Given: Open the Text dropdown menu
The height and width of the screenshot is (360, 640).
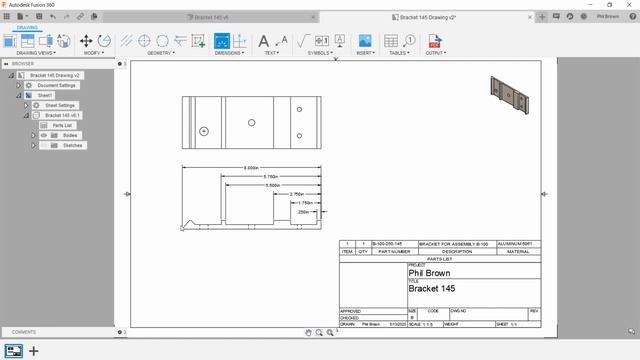Looking at the screenshot, I should pos(272,53).
